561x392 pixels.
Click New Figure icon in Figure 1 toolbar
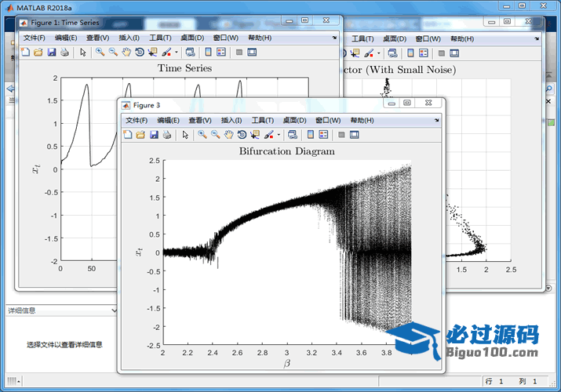[25, 53]
